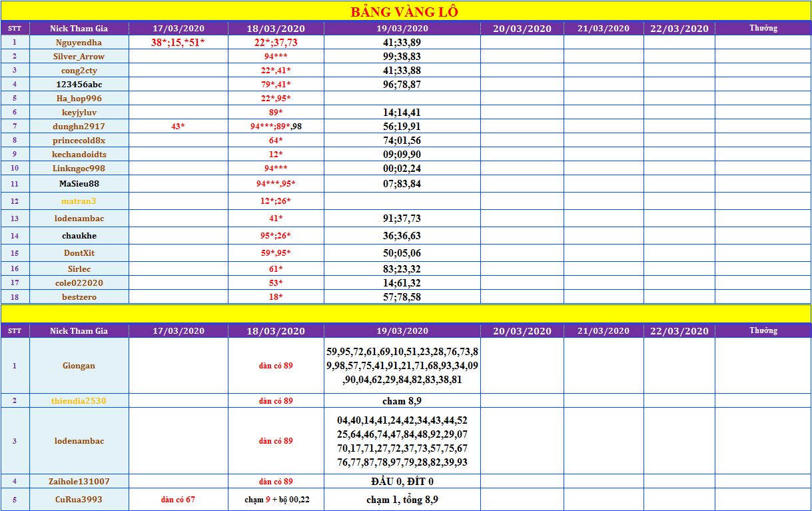
Task: Select dunghn2917's 43* result cell
Action: point(178,127)
